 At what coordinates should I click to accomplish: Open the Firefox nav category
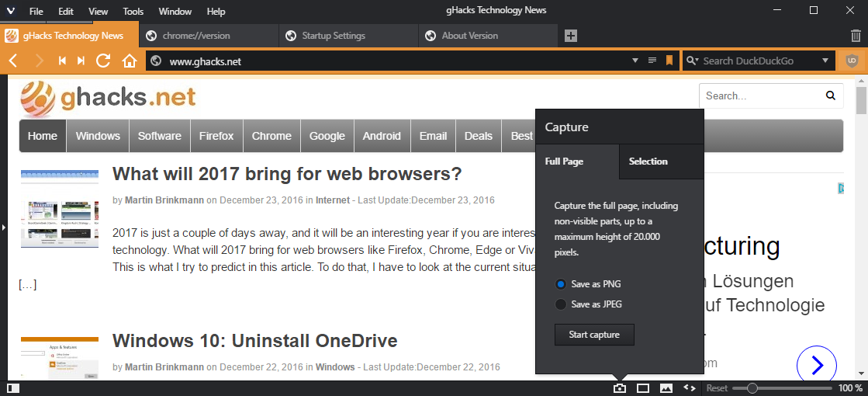point(216,136)
